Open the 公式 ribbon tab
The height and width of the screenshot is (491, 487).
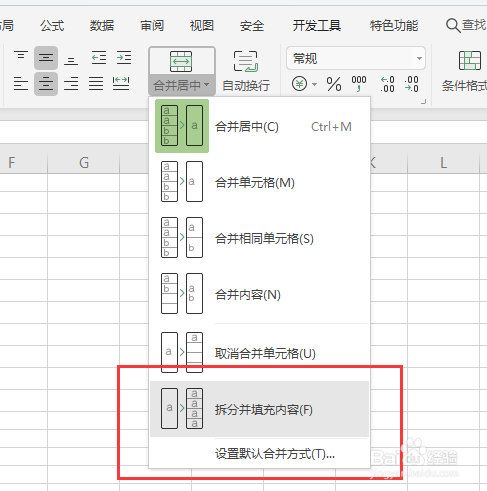tap(52, 26)
